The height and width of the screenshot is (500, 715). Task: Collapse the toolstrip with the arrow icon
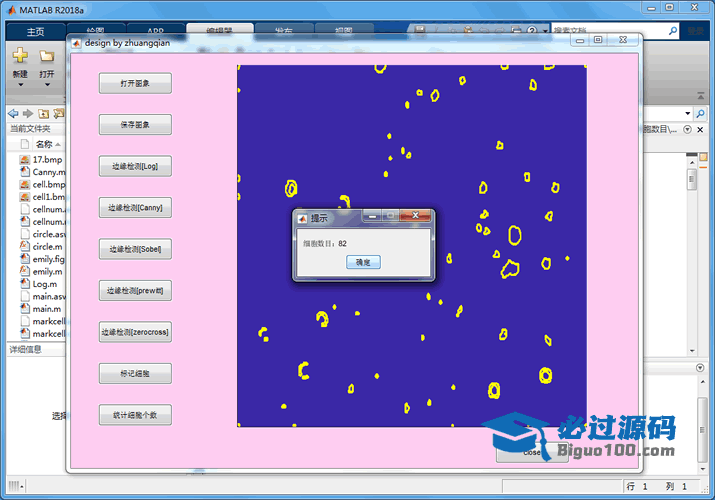click(x=700, y=96)
